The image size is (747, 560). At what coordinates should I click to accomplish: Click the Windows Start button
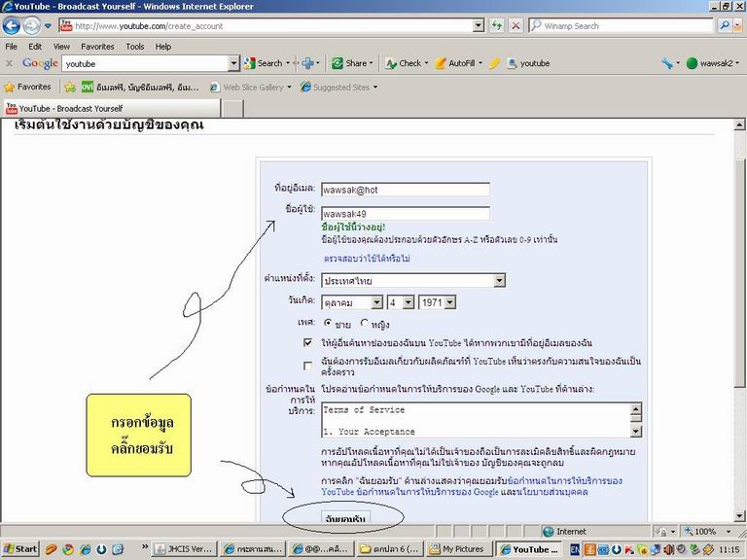click(20, 549)
